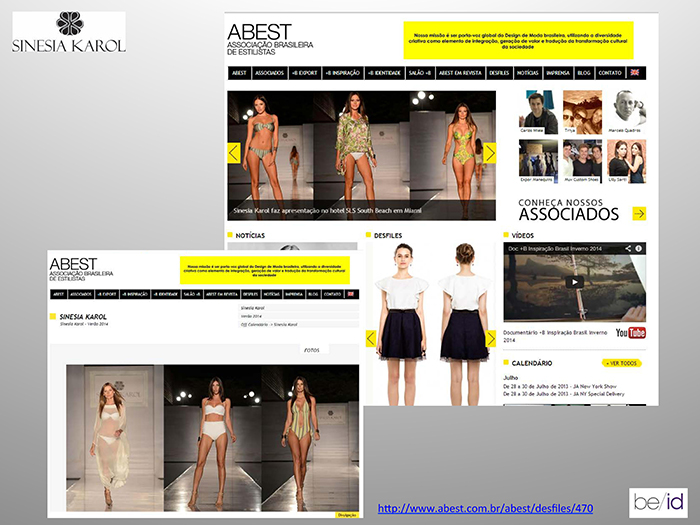Open IMPRENSA menu on the large page

558,73
